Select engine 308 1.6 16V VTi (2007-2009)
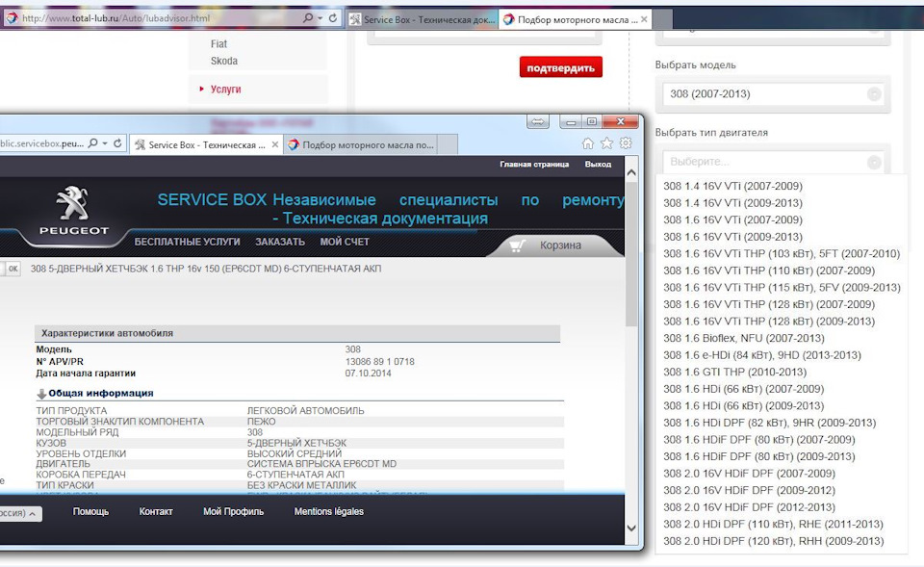The image size is (924, 567). (732, 219)
